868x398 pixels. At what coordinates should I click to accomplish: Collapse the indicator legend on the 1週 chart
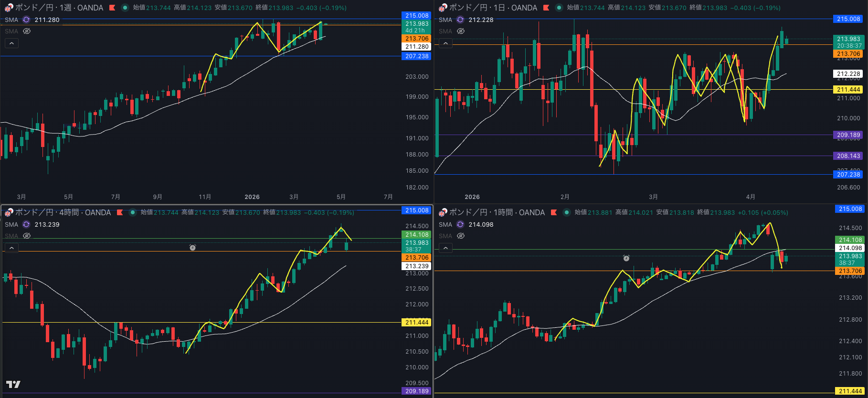tap(11, 43)
